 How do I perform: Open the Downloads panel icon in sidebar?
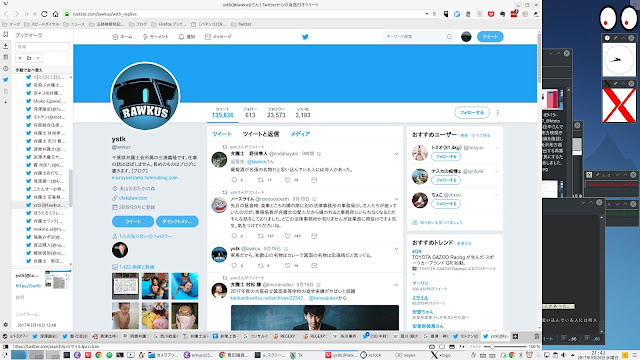6,46
